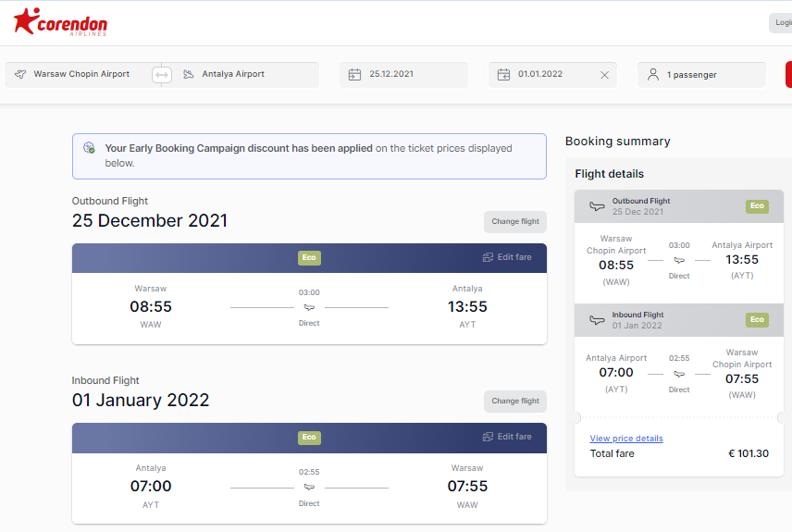Click the Login button at top right

[x=780, y=23]
